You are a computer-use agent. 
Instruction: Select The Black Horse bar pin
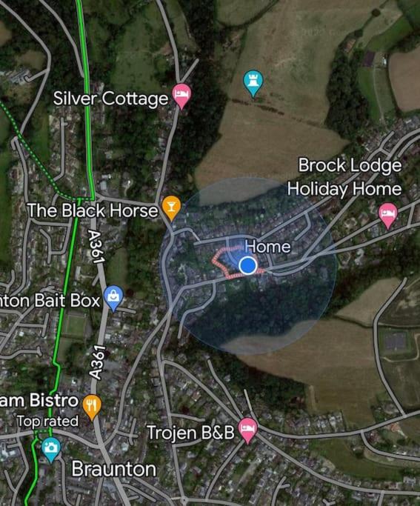[x=171, y=207]
